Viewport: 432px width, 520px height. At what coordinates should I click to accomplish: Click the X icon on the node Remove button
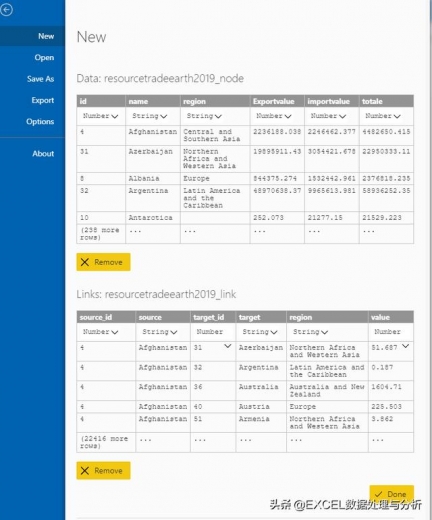[x=85, y=262]
